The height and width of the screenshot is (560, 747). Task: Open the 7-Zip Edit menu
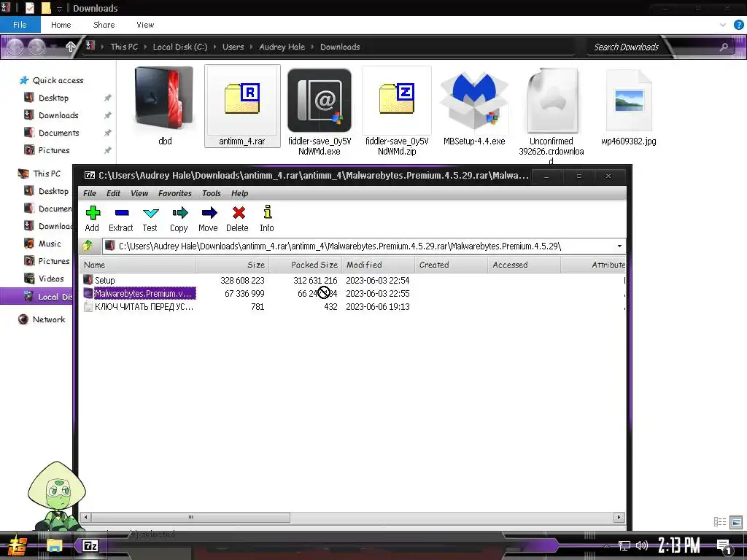click(113, 193)
